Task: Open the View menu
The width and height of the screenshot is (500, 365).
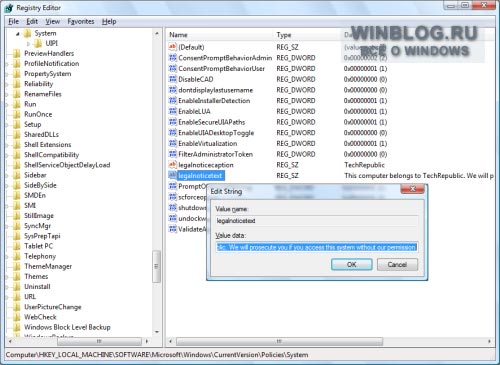Action: point(53,22)
